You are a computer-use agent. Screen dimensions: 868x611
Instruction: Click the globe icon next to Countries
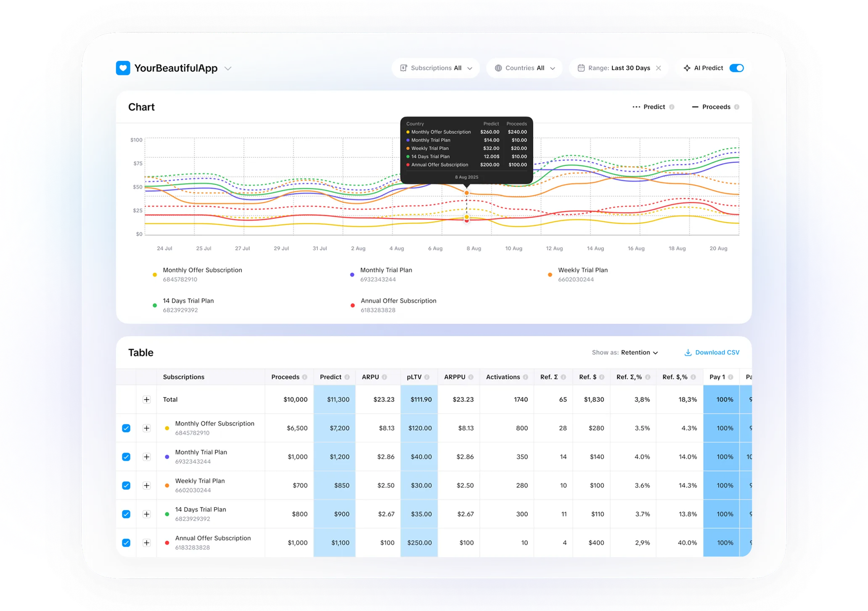(x=499, y=68)
